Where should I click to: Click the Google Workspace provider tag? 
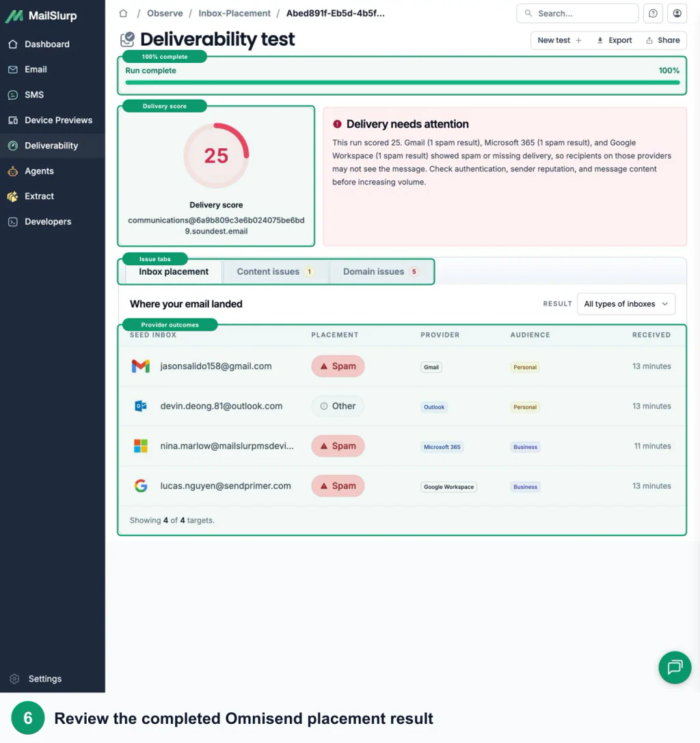point(449,487)
